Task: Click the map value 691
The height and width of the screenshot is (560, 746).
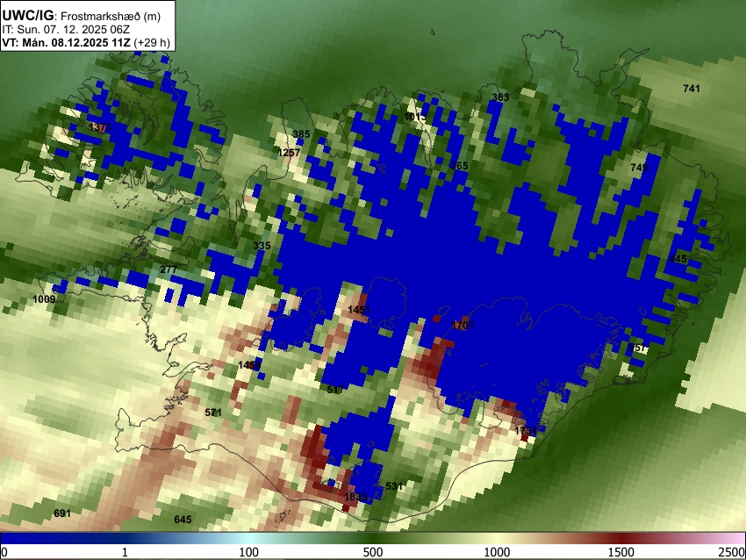Action: click(x=62, y=513)
